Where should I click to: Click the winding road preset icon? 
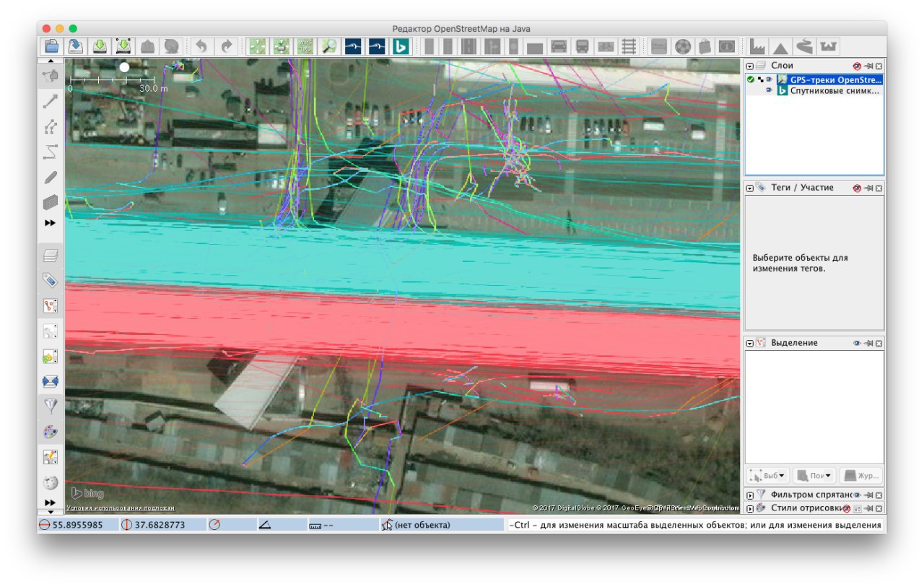(x=804, y=46)
